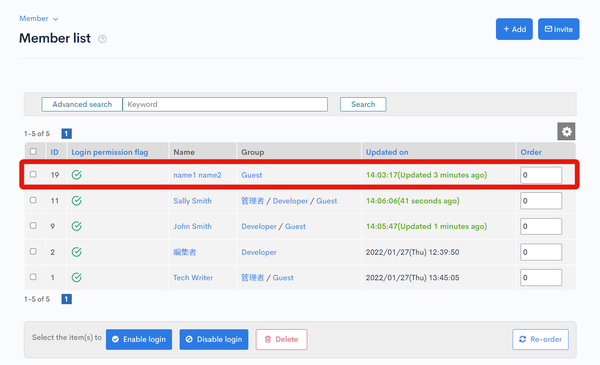Click the Order field for name1 name2
Screen dimensions: 600x365
point(541,175)
